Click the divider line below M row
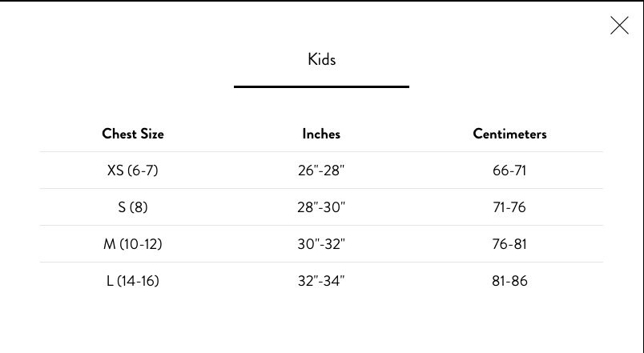 tap(321, 262)
